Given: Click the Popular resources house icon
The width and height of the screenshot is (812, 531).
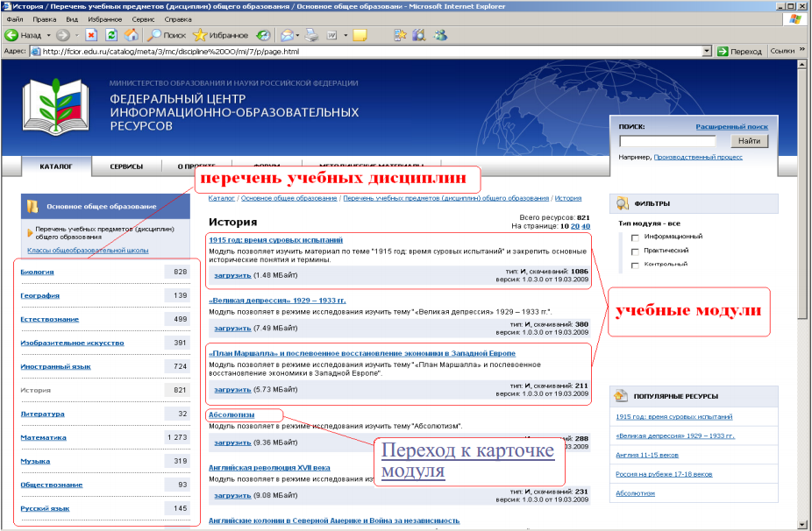Looking at the screenshot, I should click(620, 396).
